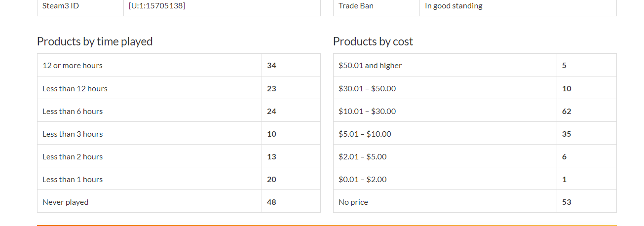This screenshot has width=644, height=226.
Task: Click the 'Less than 3 hours' row
Action: [x=73, y=134]
